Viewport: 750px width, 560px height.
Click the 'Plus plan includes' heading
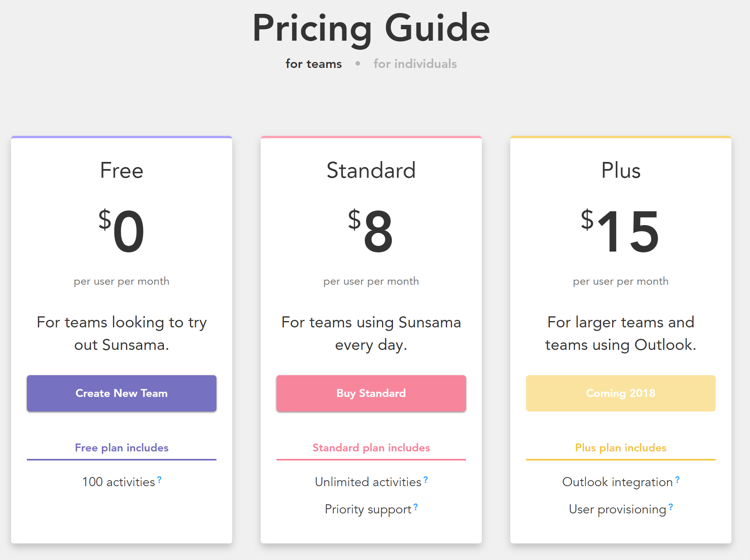pyautogui.click(x=620, y=448)
